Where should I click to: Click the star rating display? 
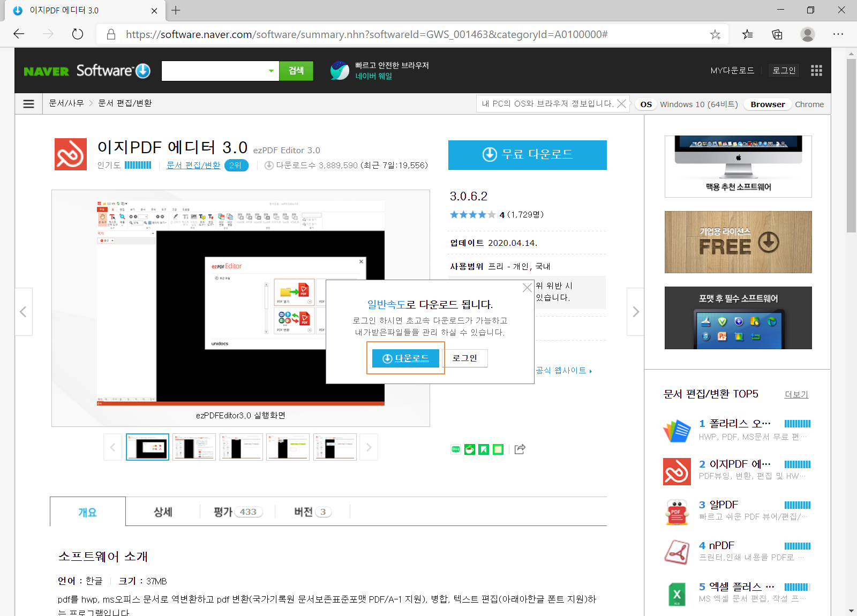472,214
